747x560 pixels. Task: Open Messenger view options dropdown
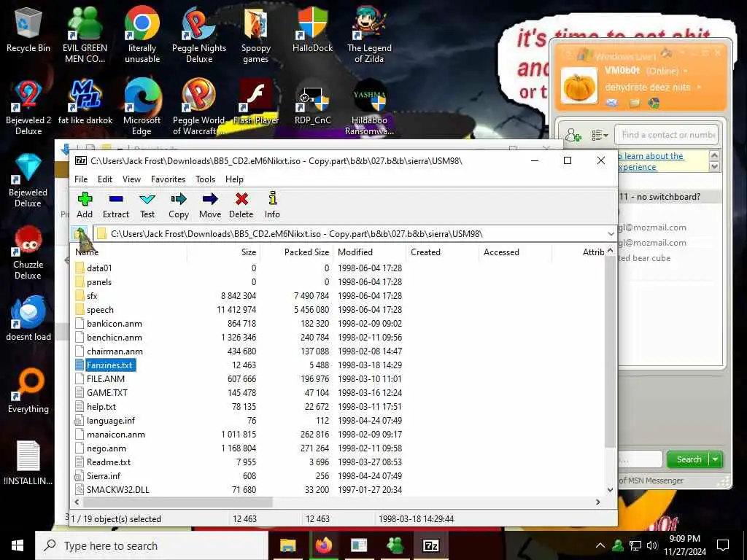click(x=600, y=135)
